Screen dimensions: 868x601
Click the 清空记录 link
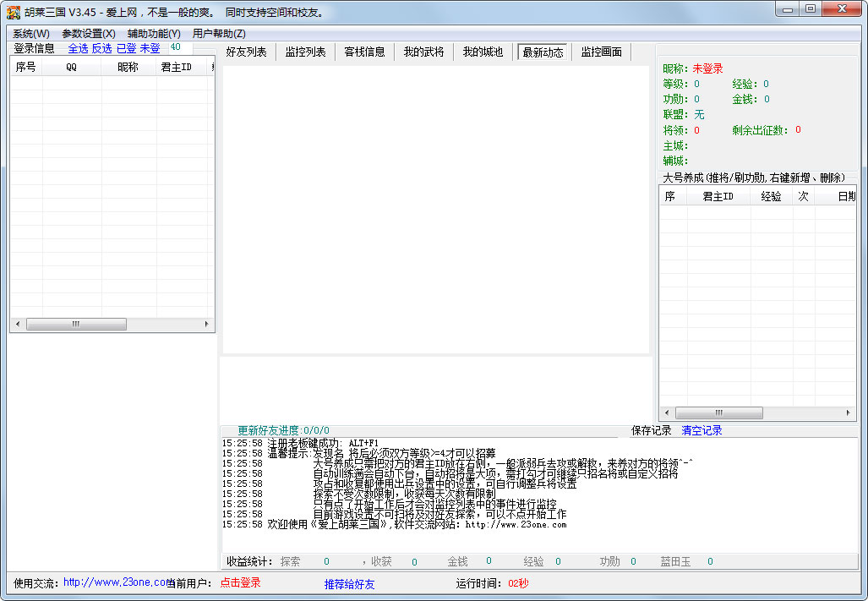[x=701, y=430]
